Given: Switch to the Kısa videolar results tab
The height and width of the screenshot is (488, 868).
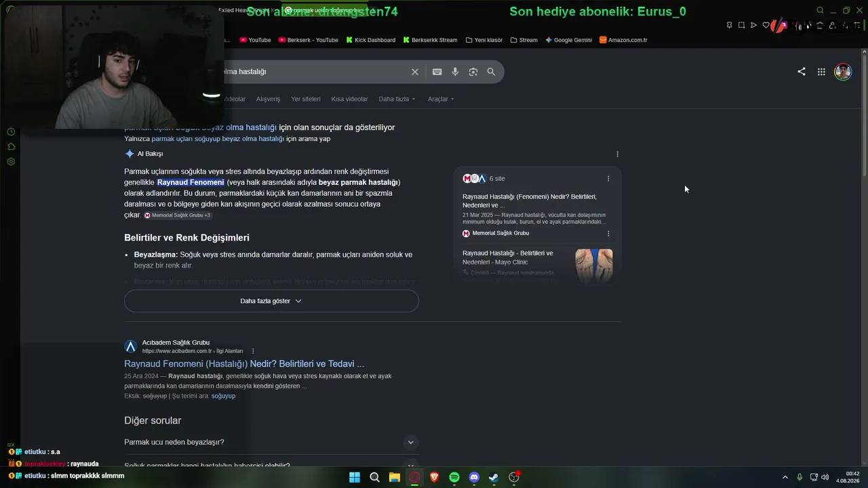Looking at the screenshot, I should [349, 99].
